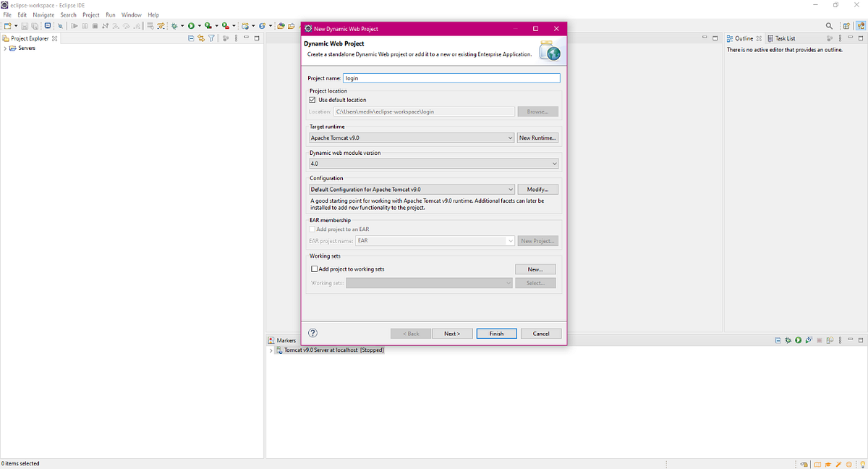Uncheck Use default location

pyautogui.click(x=312, y=100)
